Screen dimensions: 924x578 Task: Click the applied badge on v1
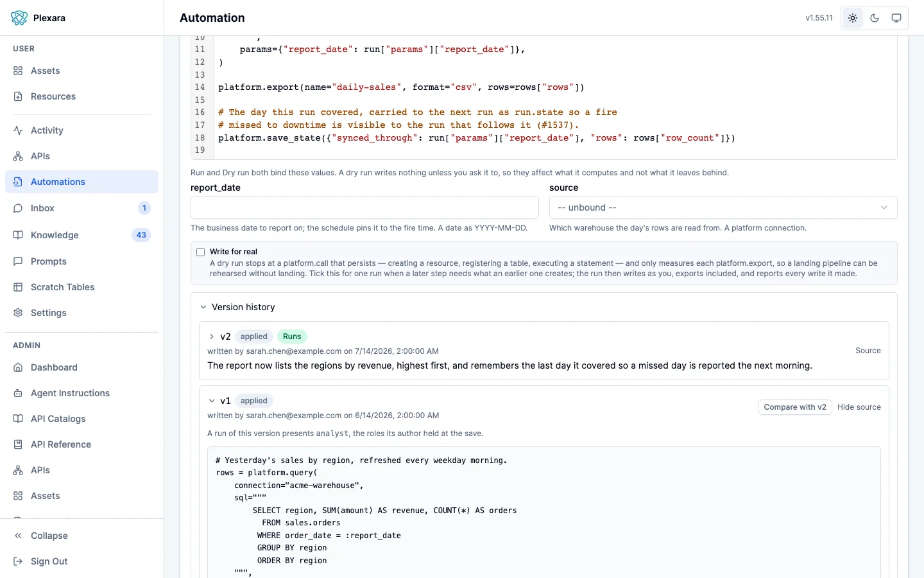click(254, 401)
